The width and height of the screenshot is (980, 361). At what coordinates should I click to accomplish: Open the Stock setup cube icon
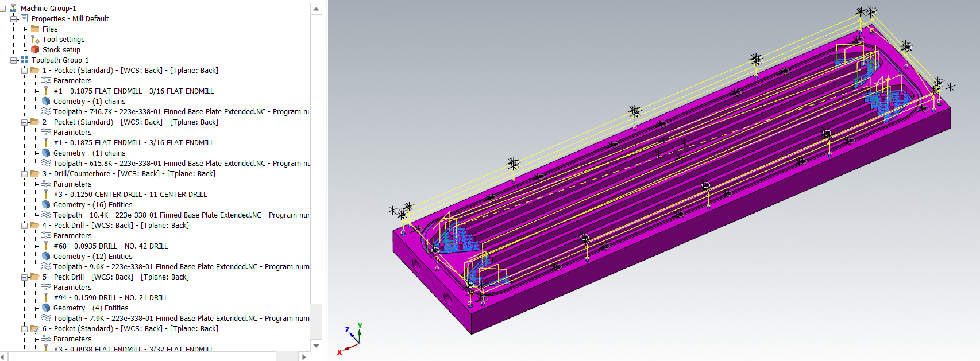tap(35, 50)
